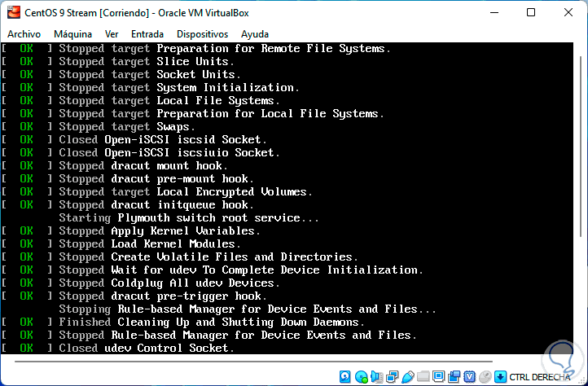Click 'Stopped dracut pre-trigger hook.' line
Viewport: 588px width, 386px height.
click(x=163, y=296)
